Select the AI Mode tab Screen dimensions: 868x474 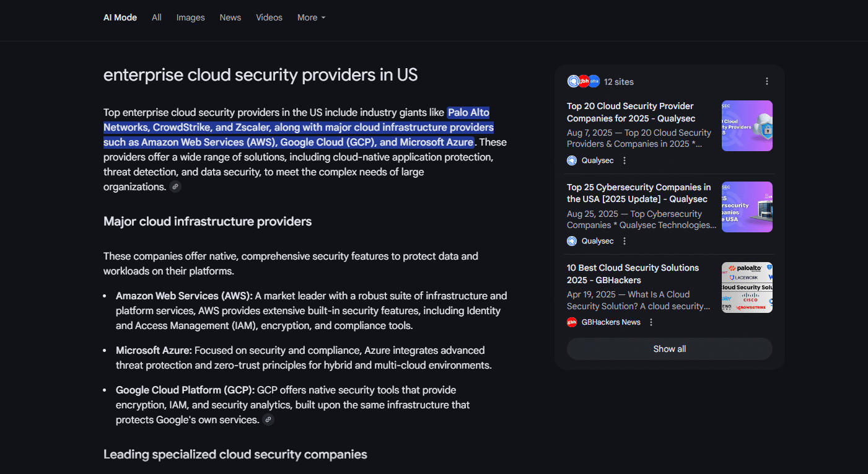click(x=120, y=17)
